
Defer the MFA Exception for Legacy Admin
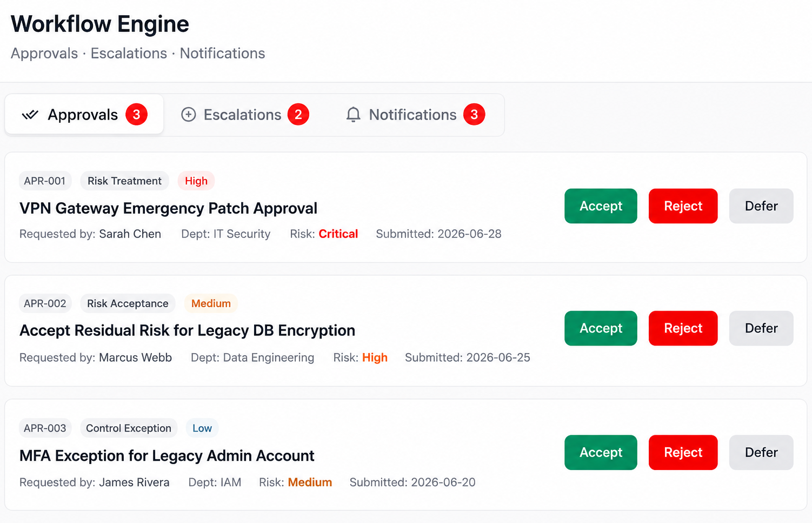761,452
